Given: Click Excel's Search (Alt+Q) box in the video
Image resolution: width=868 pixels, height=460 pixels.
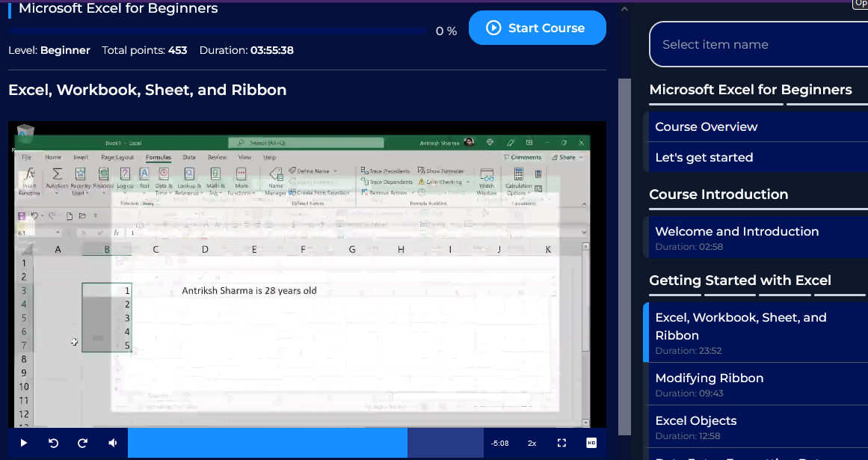Looking at the screenshot, I should [x=306, y=143].
